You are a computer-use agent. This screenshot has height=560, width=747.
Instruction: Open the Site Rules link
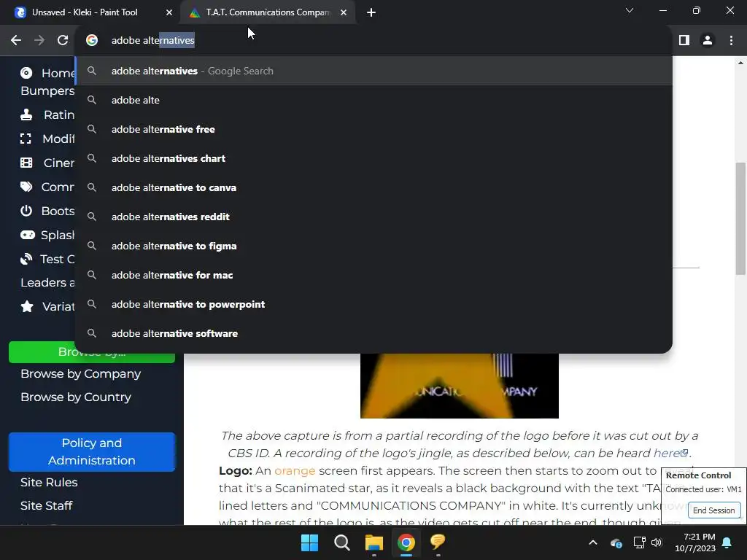49,483
